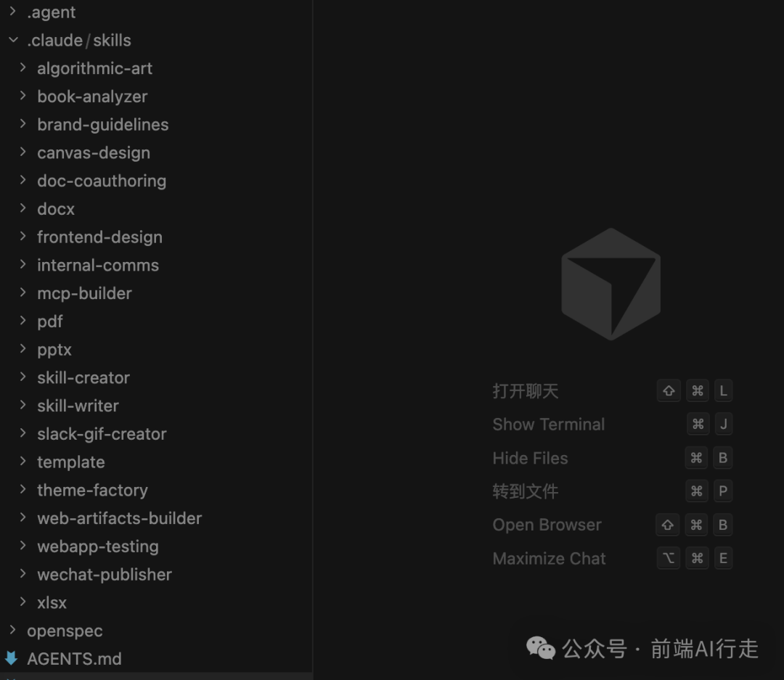This screenshot has height=680, width=784.
Task: Expand the docx skill folder
Action: [24, 208]
